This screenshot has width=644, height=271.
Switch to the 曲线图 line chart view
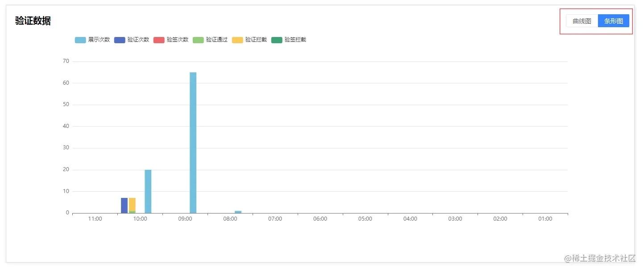582,21
